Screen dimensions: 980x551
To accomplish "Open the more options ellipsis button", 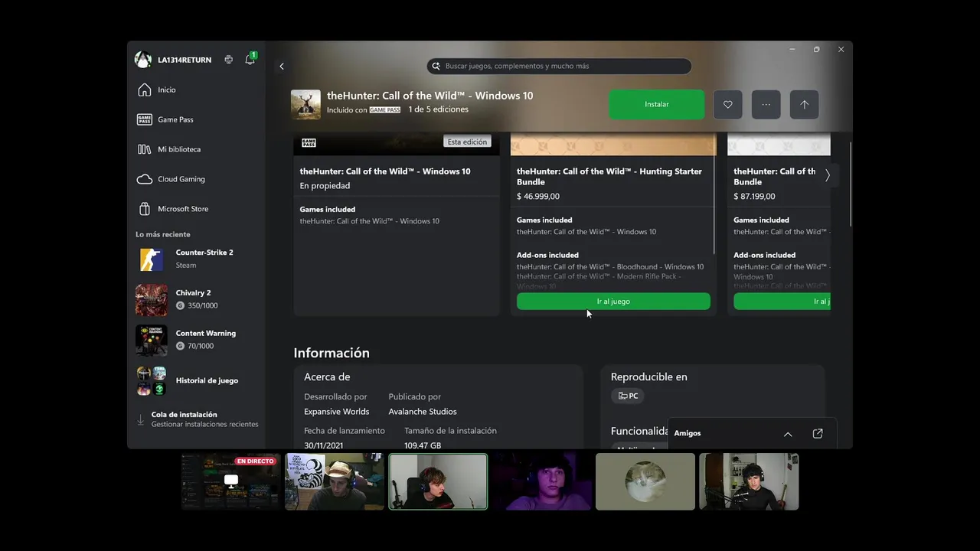I will 766,105.
